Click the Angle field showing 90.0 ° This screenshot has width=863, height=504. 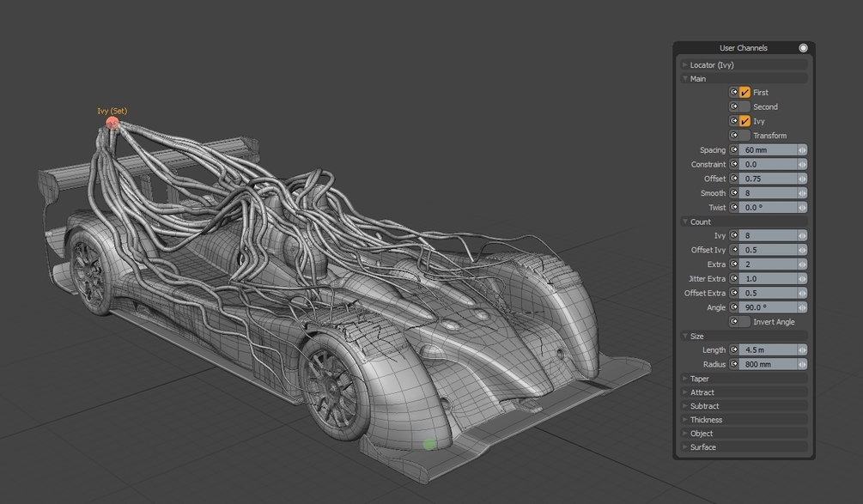point(768,307)
